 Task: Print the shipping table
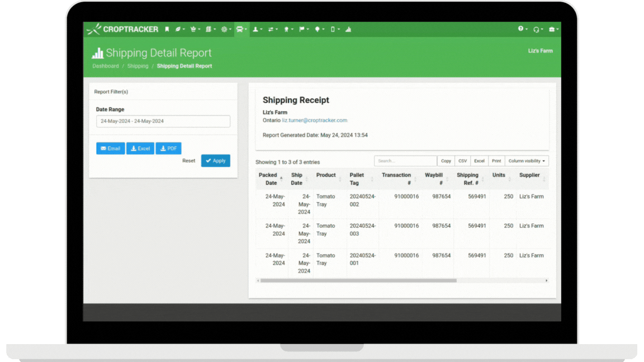click(x=496, y=161)
